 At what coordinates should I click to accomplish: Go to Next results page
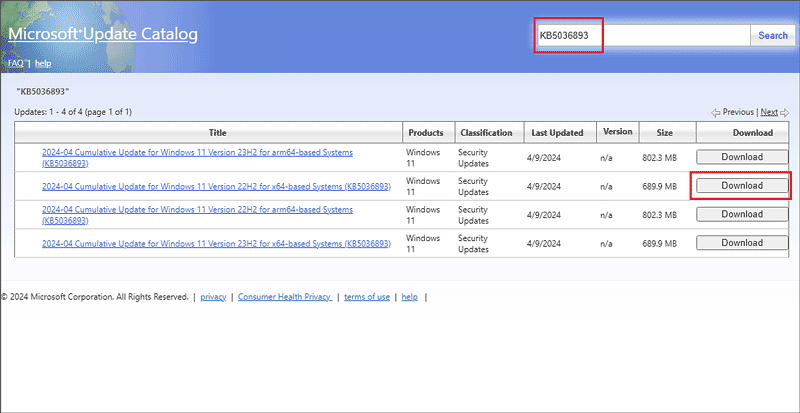tap(769, 112)
